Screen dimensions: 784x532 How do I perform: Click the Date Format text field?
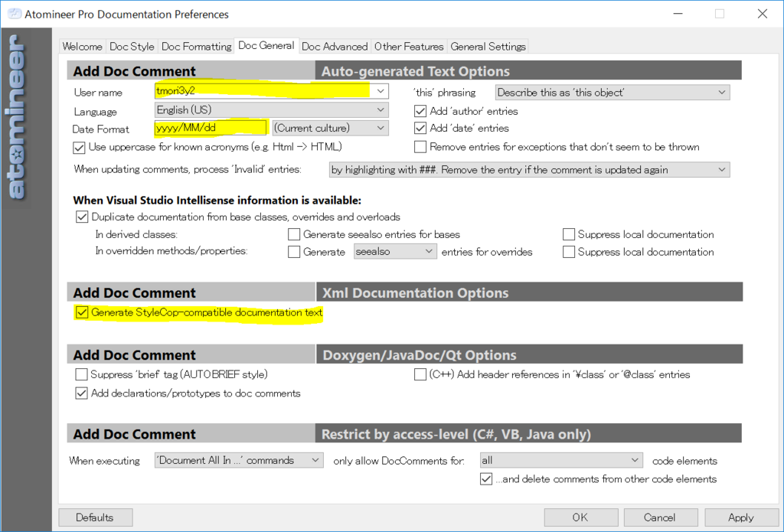coord(211,128)
